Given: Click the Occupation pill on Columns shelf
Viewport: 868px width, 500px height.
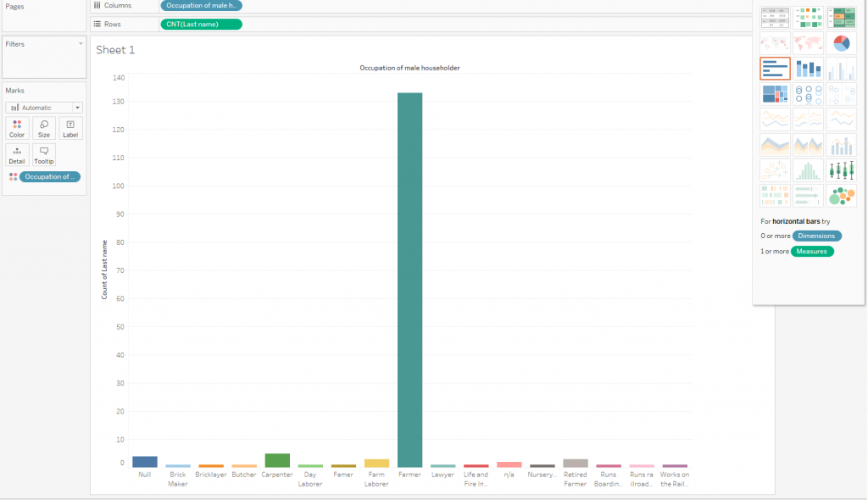Looking at the screenshot, I should 201,5.
